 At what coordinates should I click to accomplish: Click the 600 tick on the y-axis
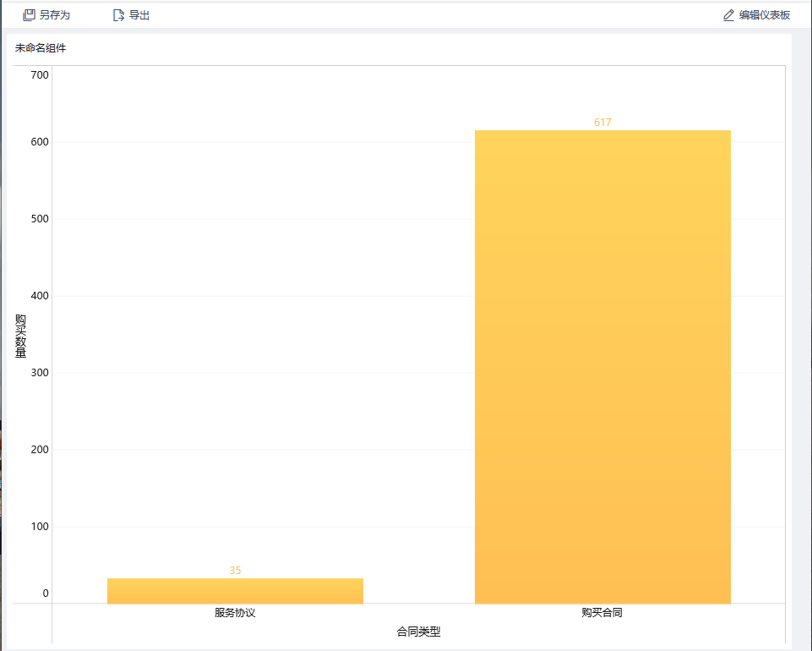39,142
